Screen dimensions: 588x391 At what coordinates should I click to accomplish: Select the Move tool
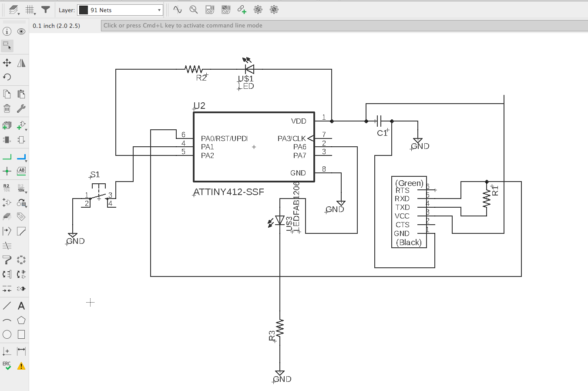(7, 63)
